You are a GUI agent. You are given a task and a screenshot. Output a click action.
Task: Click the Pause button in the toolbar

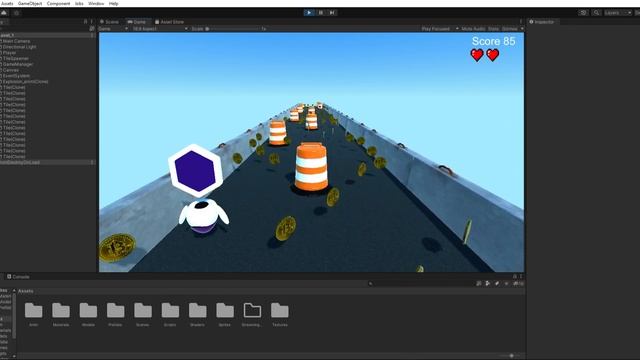click(321, 13)
